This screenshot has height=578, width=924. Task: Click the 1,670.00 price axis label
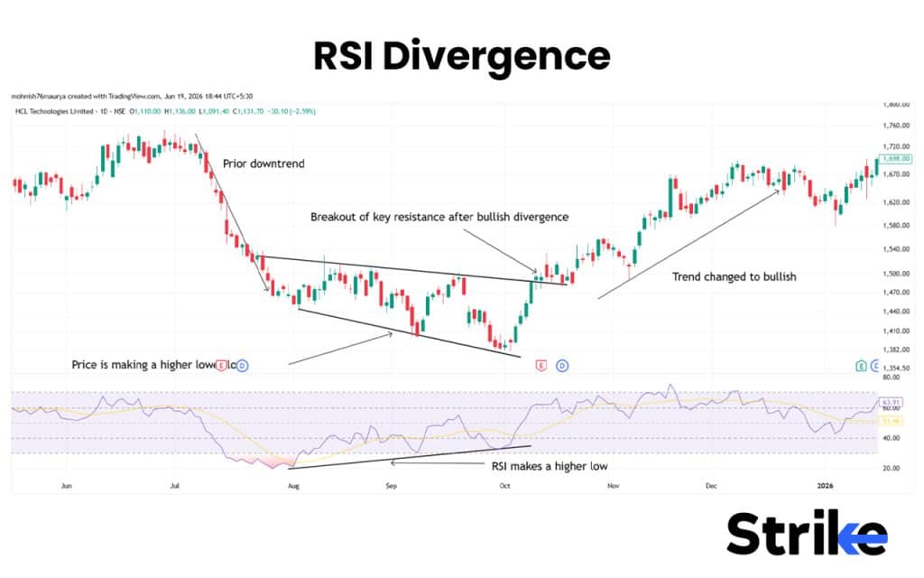896,174
